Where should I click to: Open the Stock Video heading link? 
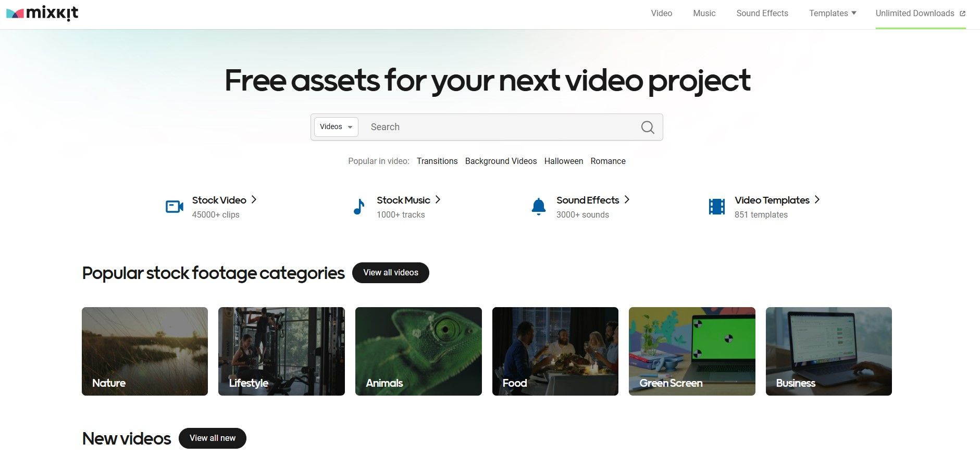click(219, 200)
